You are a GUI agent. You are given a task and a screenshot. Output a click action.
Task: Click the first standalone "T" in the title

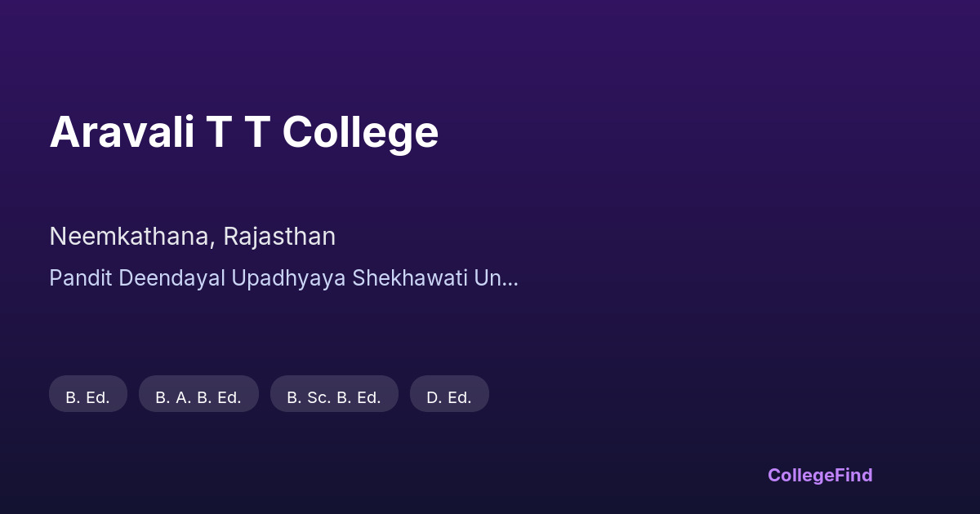[x=217, y=132]
